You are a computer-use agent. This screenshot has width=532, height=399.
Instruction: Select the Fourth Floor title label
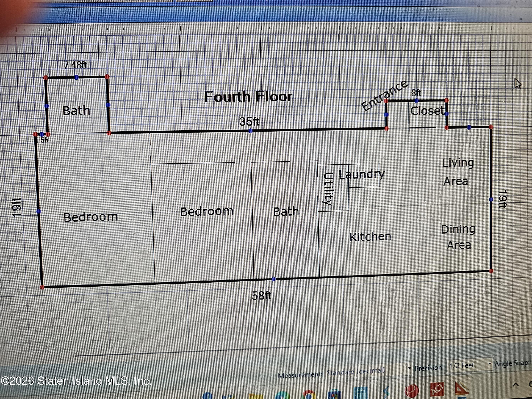[x=248, y=97]
